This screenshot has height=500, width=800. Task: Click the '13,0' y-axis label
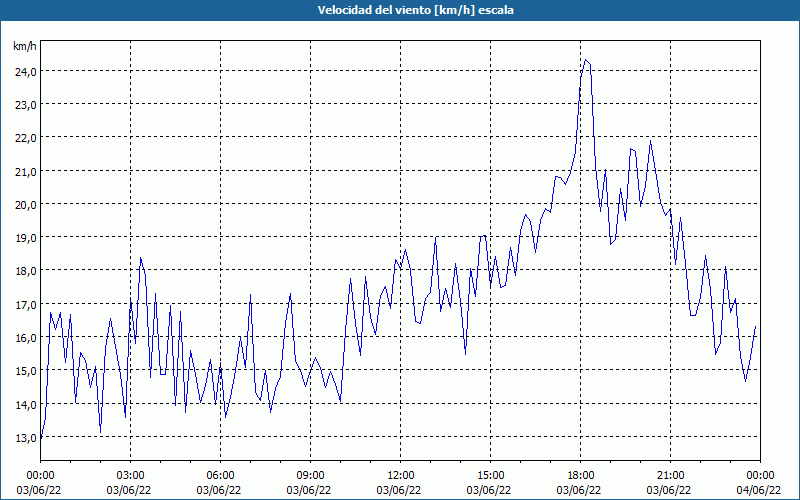pyautogui.click(x=26, y=438)
